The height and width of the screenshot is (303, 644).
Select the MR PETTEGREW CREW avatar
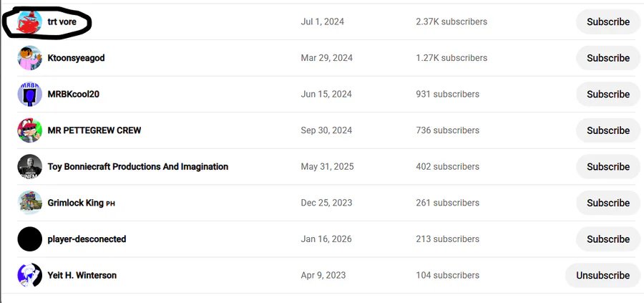(30, 130)
